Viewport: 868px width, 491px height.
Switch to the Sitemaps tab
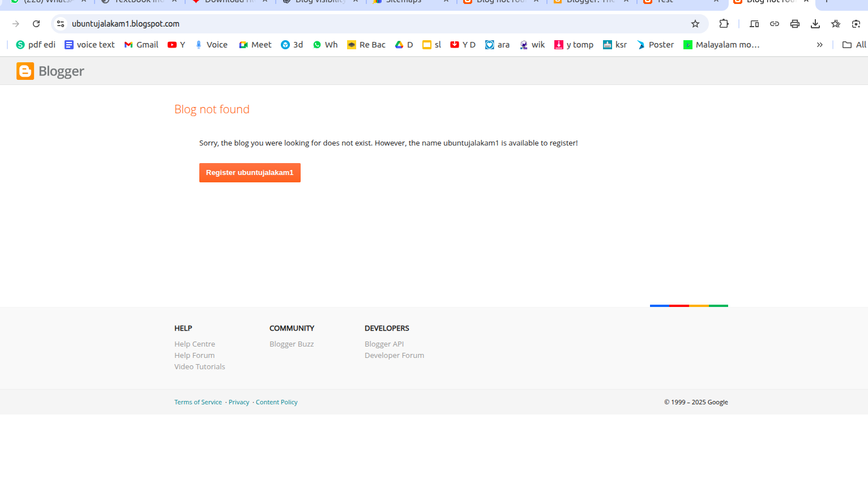coord(403,2)
